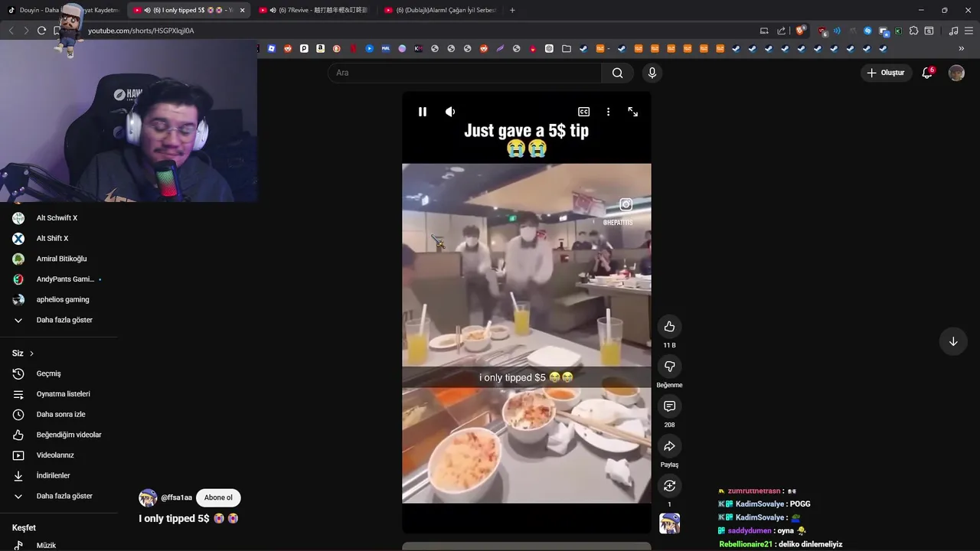Open aphelios gaming subscription
The image size is (980, 551).
coord(59,299)
